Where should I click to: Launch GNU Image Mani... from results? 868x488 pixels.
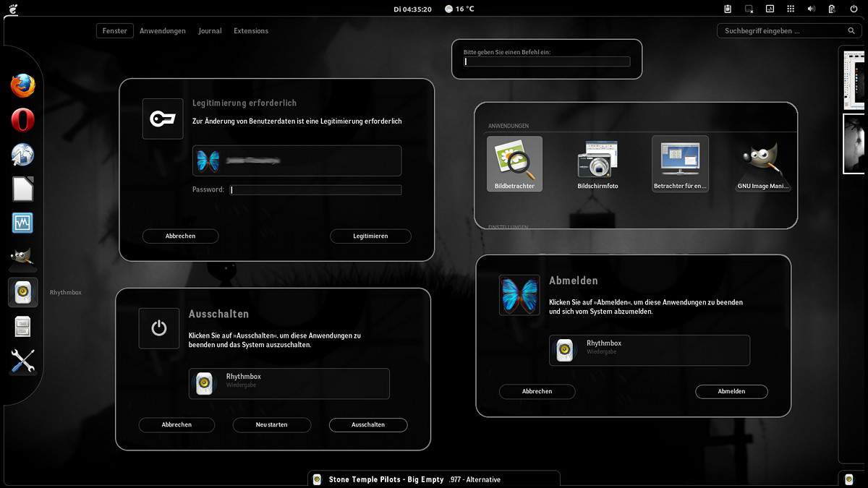[x=763, y=164]
